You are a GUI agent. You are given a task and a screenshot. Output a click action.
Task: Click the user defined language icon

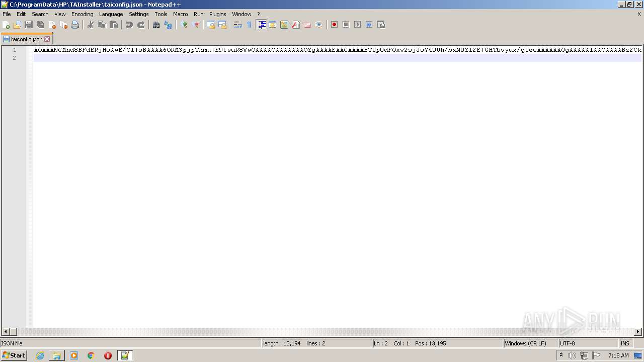[273, 25]
